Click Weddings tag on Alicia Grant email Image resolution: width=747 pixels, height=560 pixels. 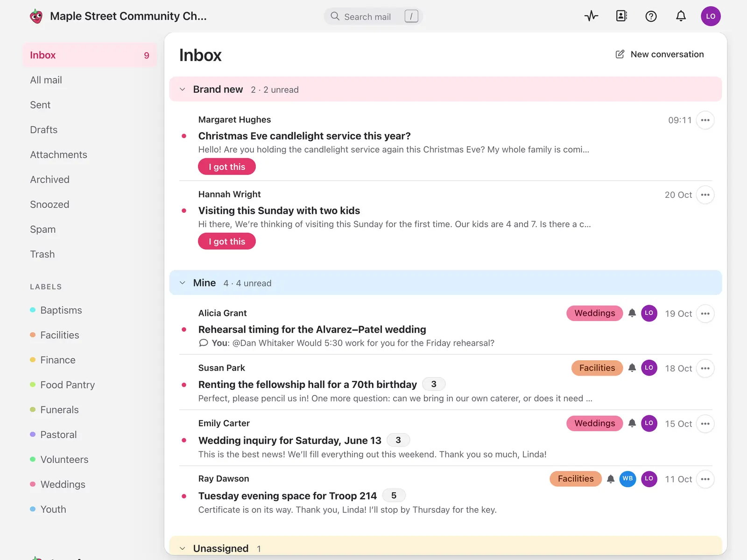coord(595,313)
